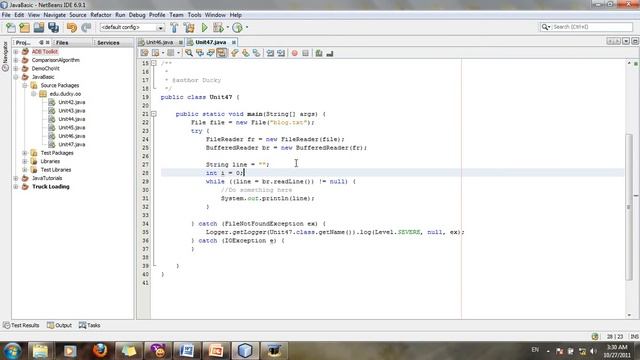The image size is (640, 360).
Task: Expand the ComparisonAlgorithm project node
Action: [x=16, y=60]
